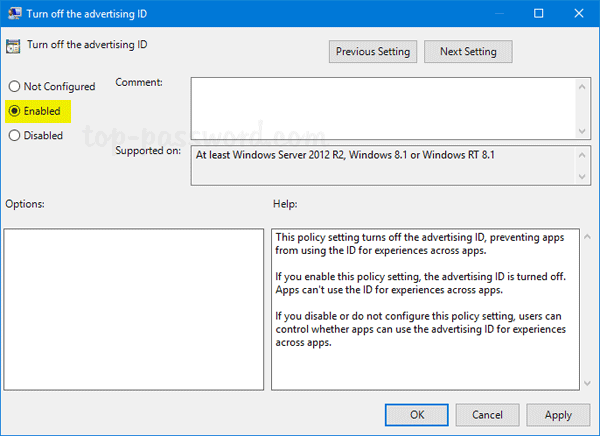Set the policy to Disabled
The width and height of the screenshot is (600, 436).
click(14, 135)
